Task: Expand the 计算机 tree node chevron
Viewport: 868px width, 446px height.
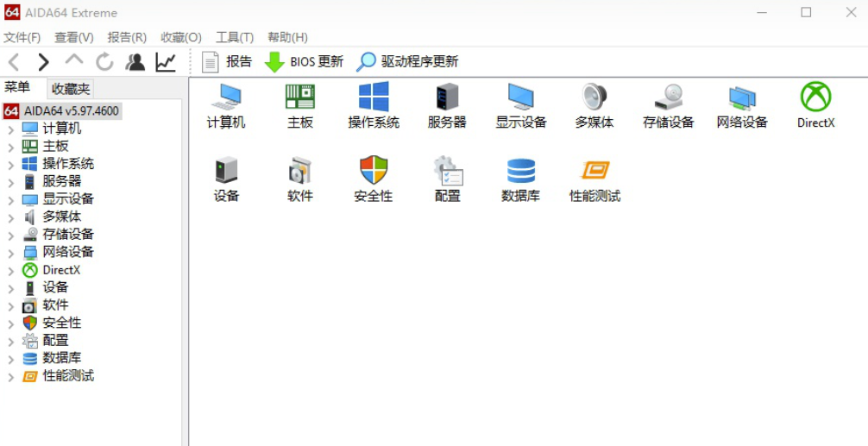Action: [10, 129]
